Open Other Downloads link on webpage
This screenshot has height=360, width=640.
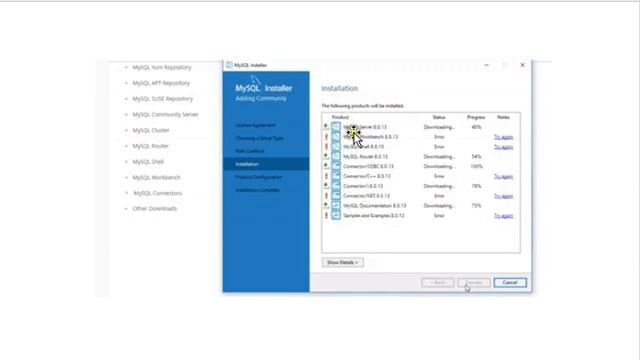pyautogui.click(x=155, y=209)
